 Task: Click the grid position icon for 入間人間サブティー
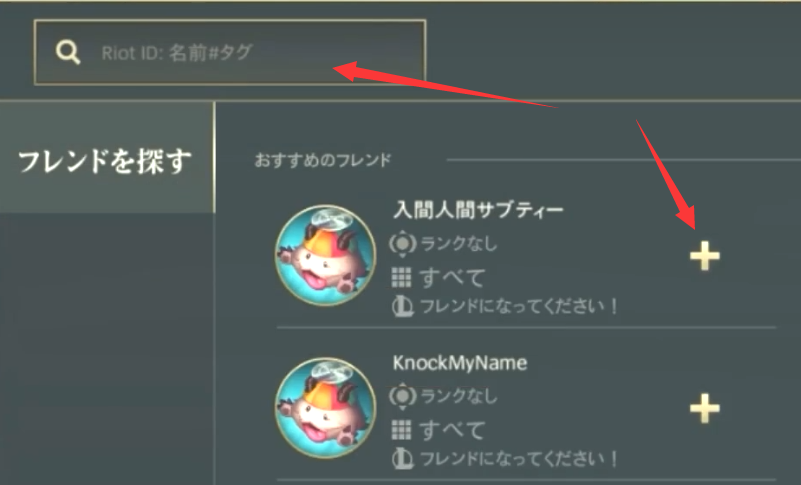(x=402, y=278)
